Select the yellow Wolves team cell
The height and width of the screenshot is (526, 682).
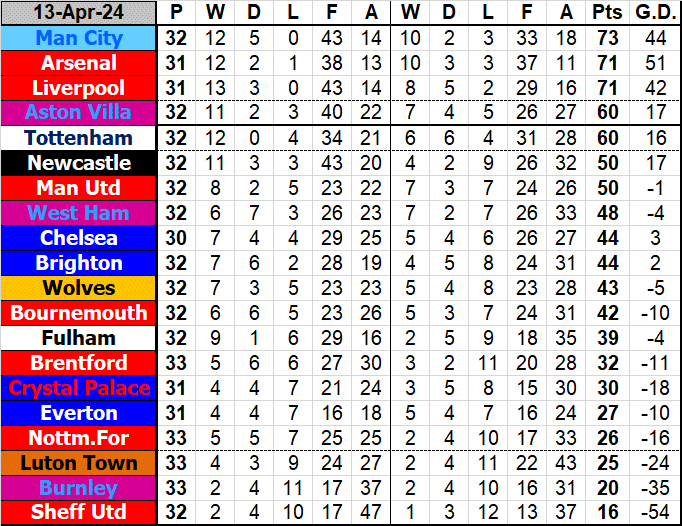pos(79,288)
